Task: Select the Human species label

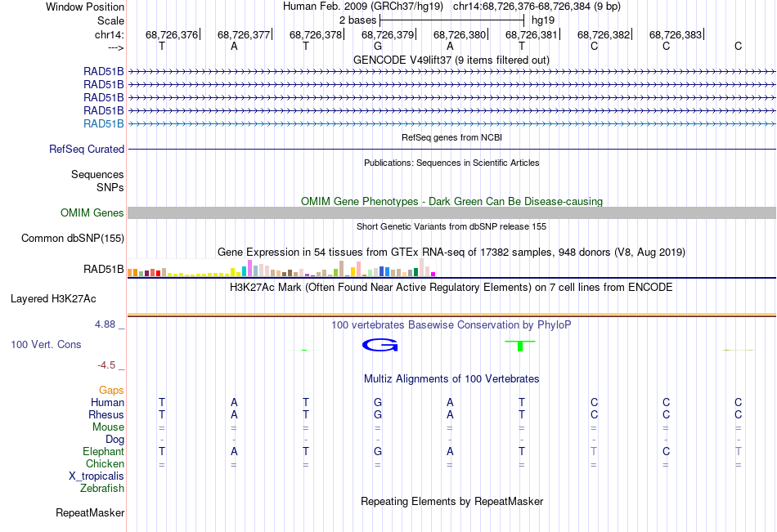Action: (107, 402)
